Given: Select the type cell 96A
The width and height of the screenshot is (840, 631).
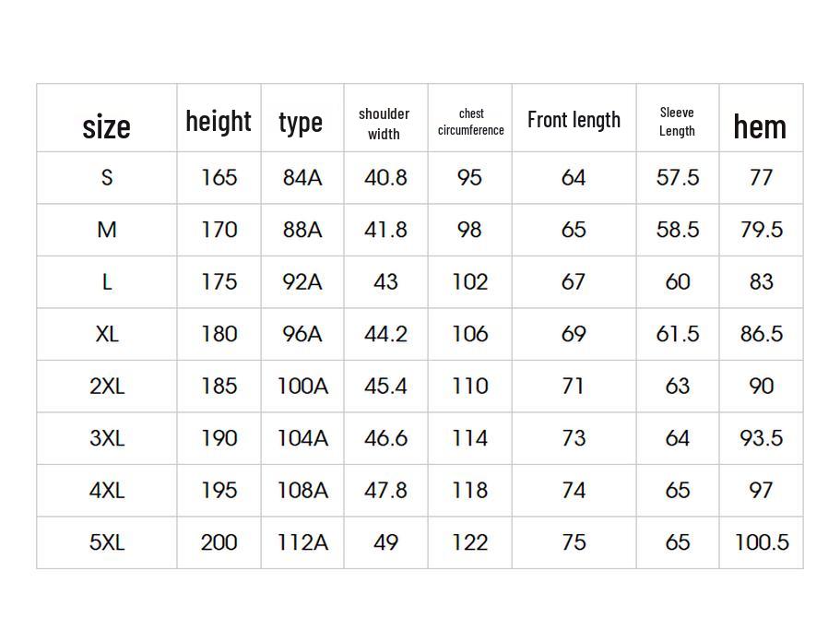Looking at the screenshot, I should tap(302, 334).
